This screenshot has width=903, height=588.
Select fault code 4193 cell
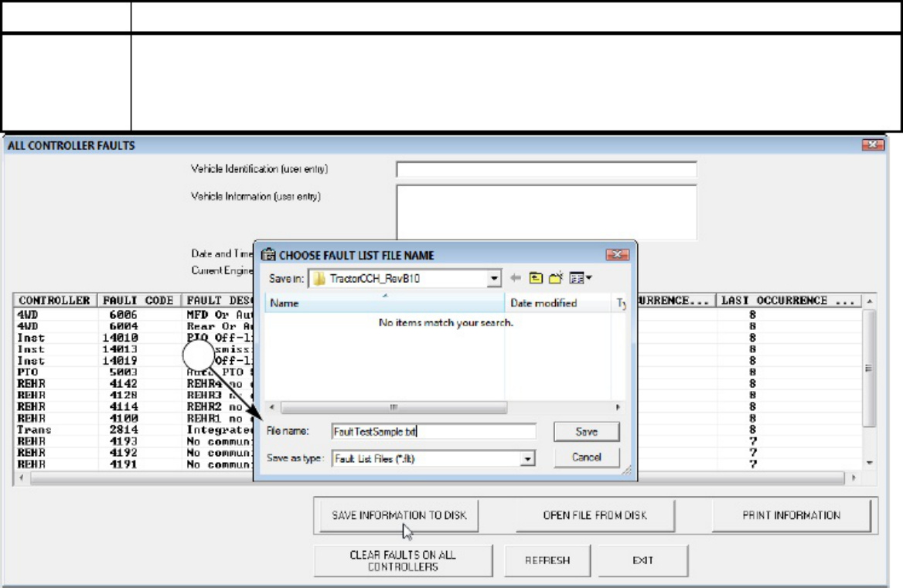pos(123,441)
